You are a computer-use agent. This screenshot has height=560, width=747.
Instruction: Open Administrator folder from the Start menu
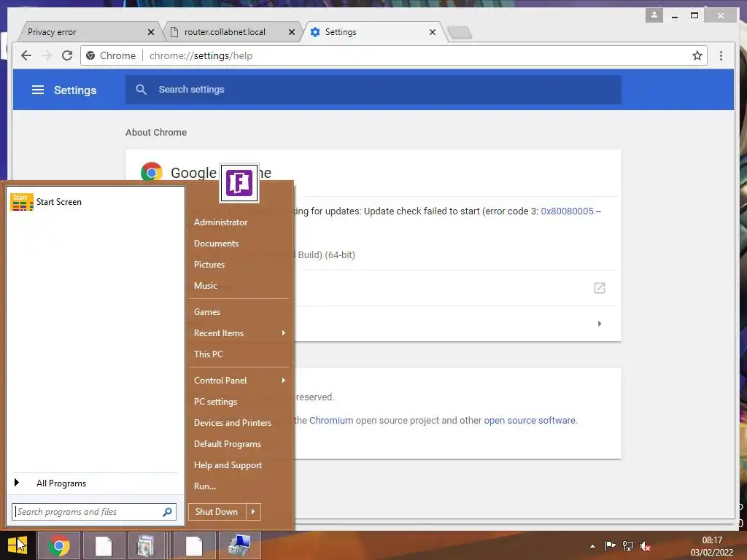[220, 222]
